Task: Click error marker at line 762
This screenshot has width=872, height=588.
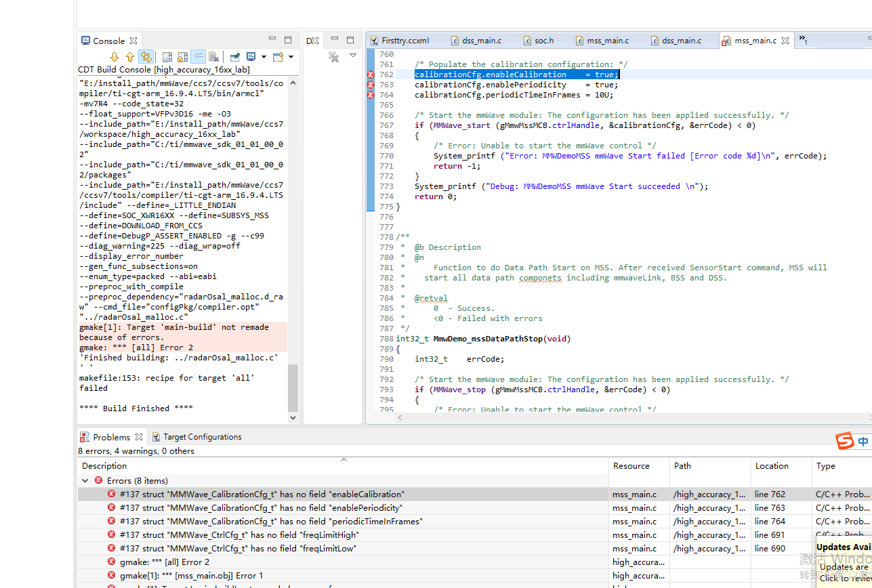Action: [371, 75]
